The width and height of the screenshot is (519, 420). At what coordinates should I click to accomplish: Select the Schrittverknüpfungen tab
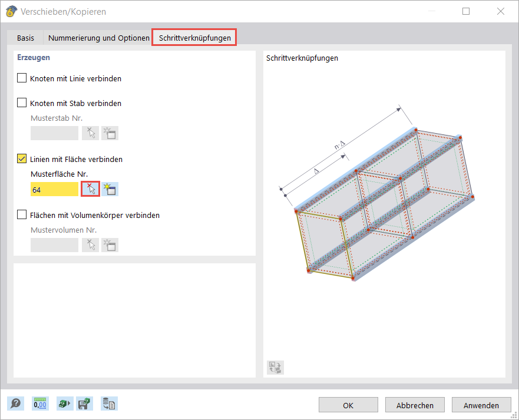[194, 37]
